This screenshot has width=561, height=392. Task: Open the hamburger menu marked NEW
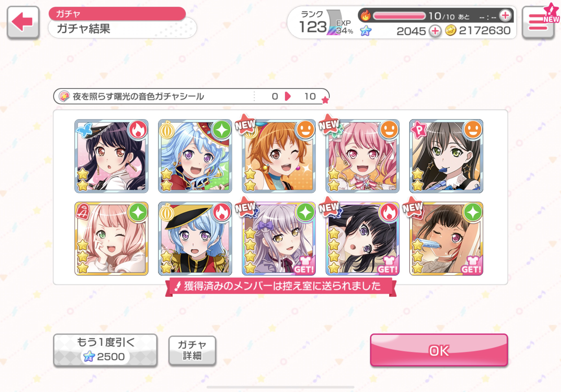pos(539,22)
